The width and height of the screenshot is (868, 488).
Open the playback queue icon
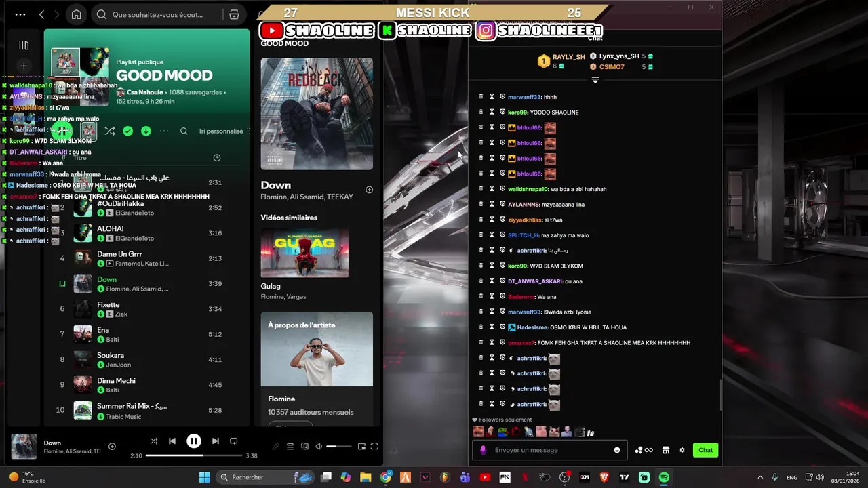(290, 447)
